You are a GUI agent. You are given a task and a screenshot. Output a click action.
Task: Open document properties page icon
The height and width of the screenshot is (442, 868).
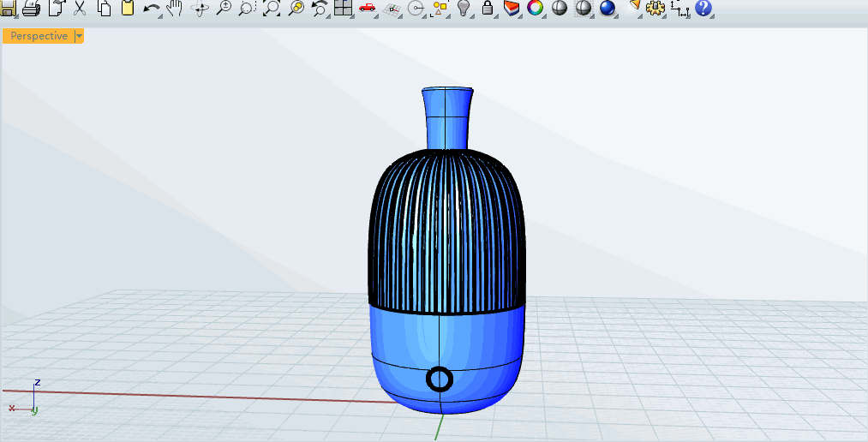[57, 7]
